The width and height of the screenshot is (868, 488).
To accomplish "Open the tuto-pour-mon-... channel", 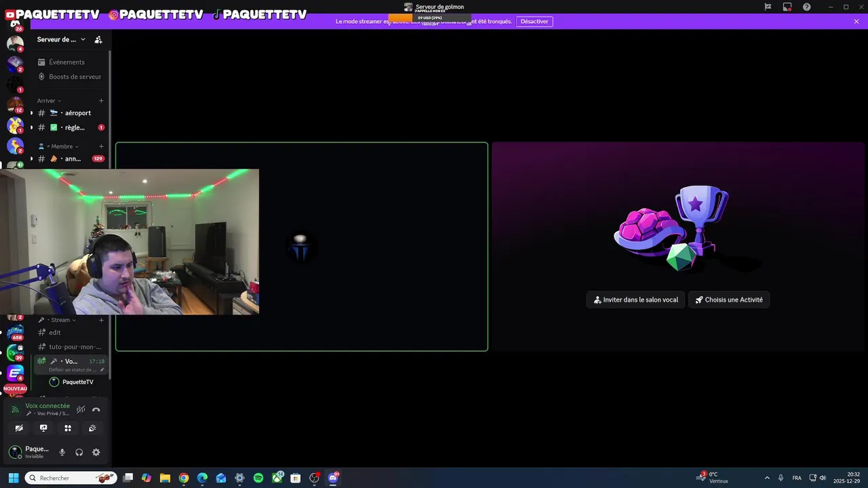I will (70, 347).
